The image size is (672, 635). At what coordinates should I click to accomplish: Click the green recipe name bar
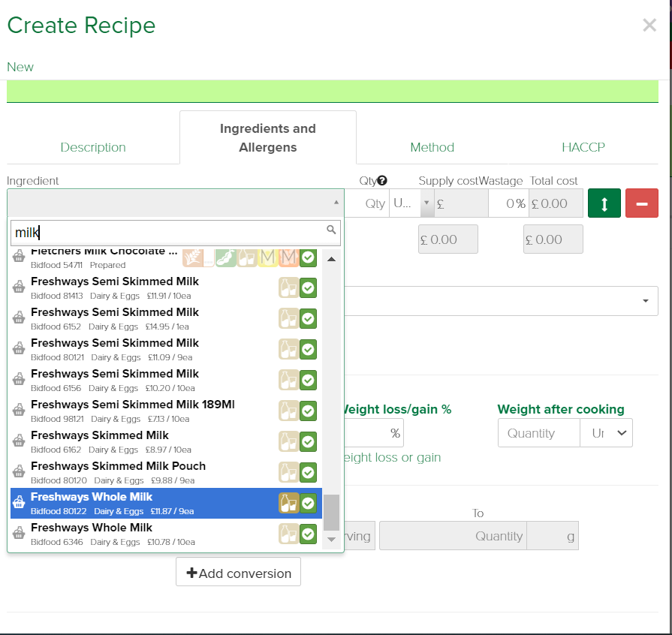(x=333, y=92)
